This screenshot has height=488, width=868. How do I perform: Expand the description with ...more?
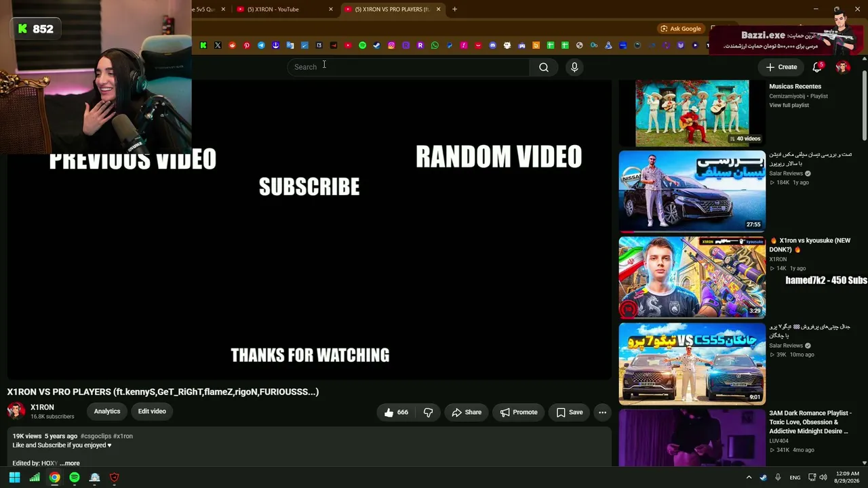pyautogui.click(x=70, y=464)
